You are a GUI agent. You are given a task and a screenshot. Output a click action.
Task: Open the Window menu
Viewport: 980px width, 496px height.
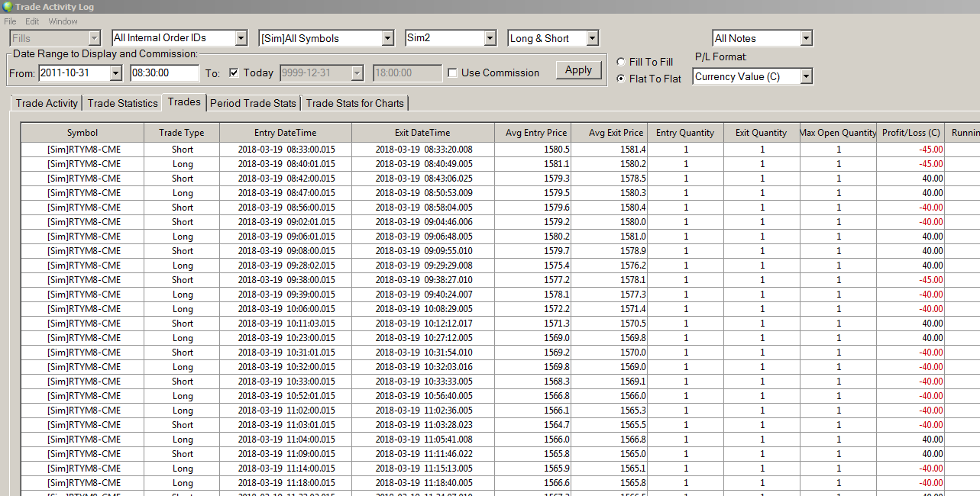tap(63, 21)
